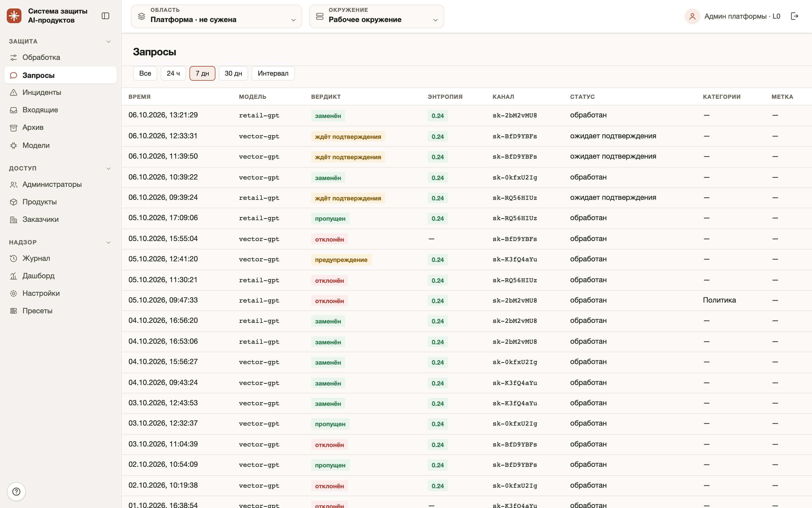The image size is (812, 508).
Task: Click the user avatar icon
Action: point(692,16)
